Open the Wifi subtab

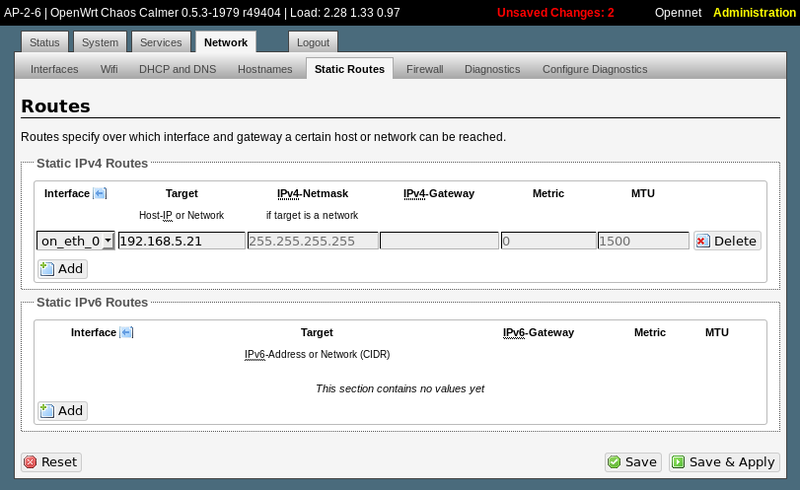pyautogui.click(x=109, y=69)
